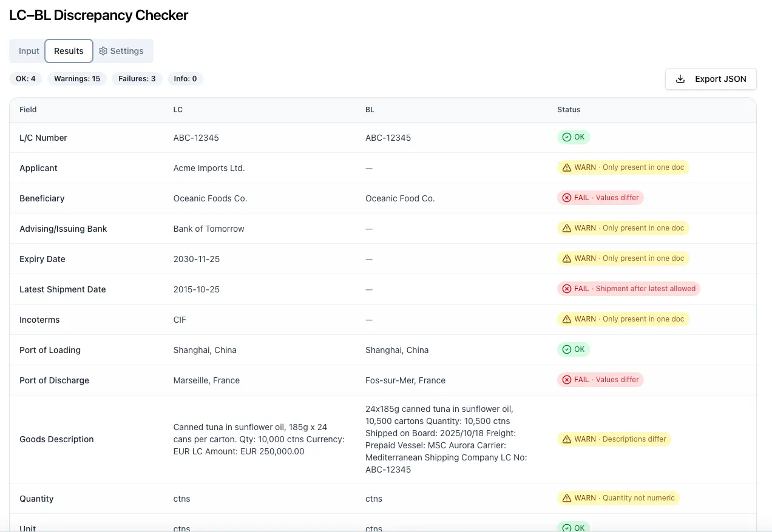Click the warning icon for Goods Description
The image size is (772, 532).
tap(567, 439)
